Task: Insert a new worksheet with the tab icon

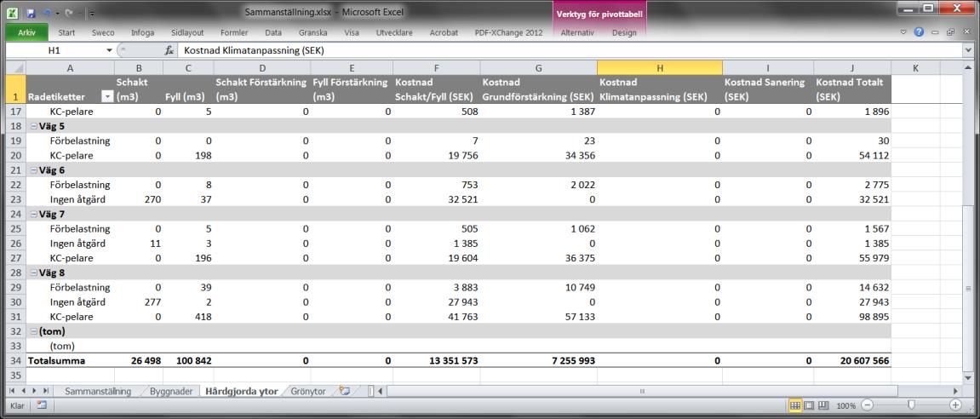Action: [x=344, y=391]
